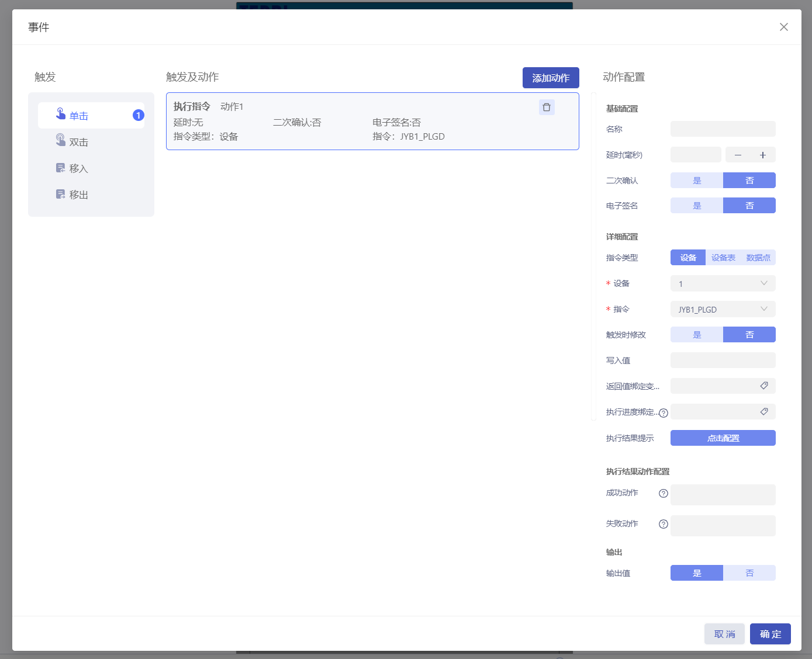Screen dimensions: 812x659
Task: Delete action 动作1 with trash icon
Action: (x=547, y=107)
